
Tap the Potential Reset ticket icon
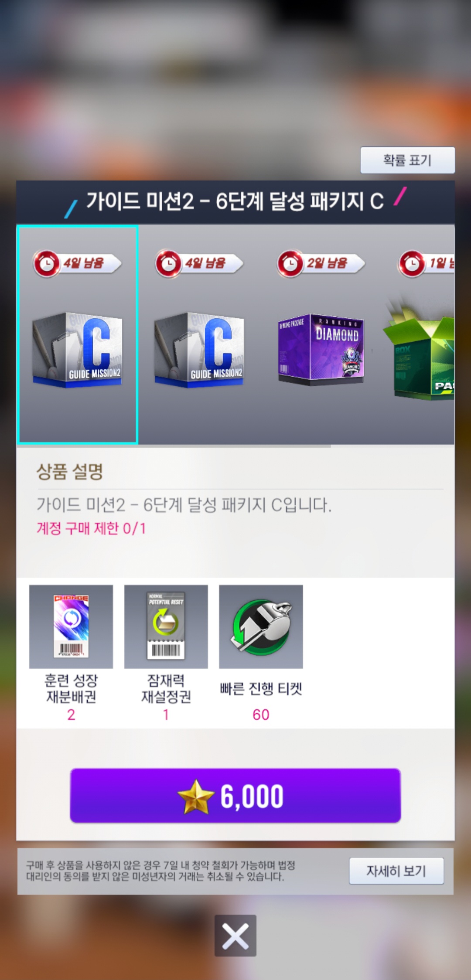point(166,626)
